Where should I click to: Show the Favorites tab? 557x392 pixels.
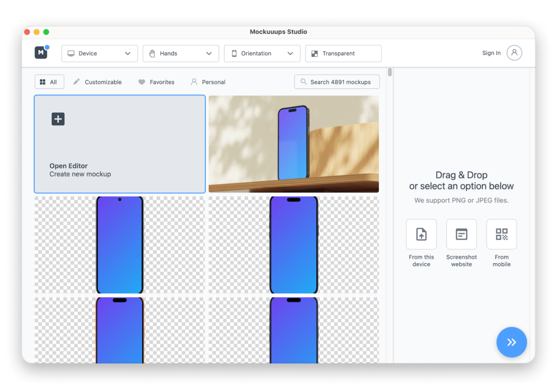[156, 82]
